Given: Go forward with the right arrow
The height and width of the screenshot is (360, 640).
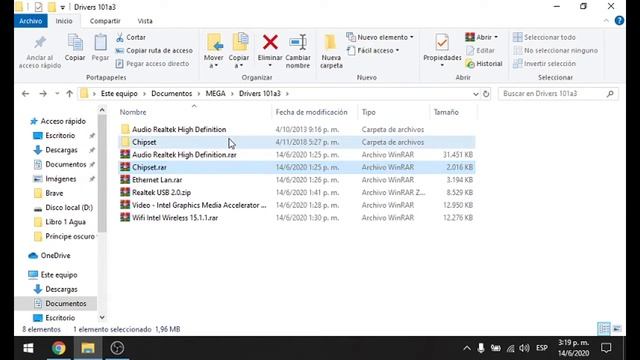Looking at the screenshot, I should pos(43,94).
